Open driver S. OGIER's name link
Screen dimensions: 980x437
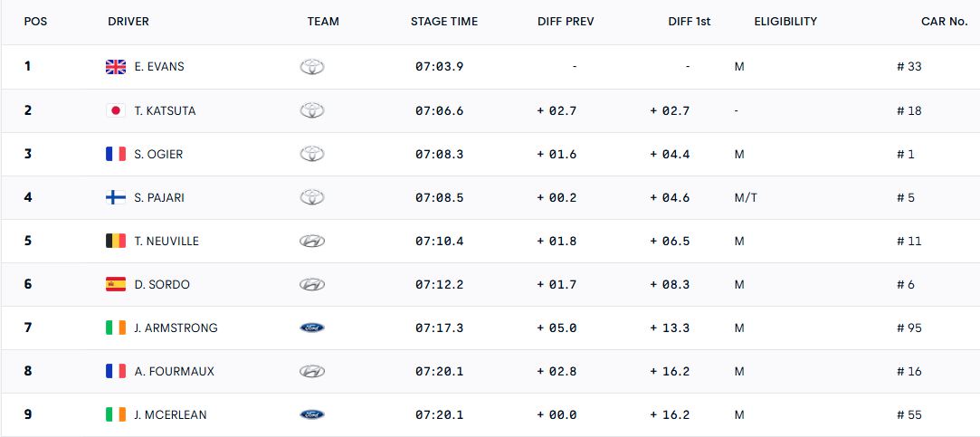[158, 154]
